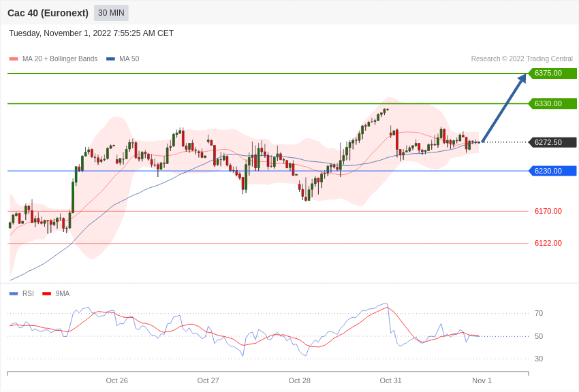Click the Cac 40 (Euronext) title
Viewport: 579px width, 392px height.
coord(48,13)
